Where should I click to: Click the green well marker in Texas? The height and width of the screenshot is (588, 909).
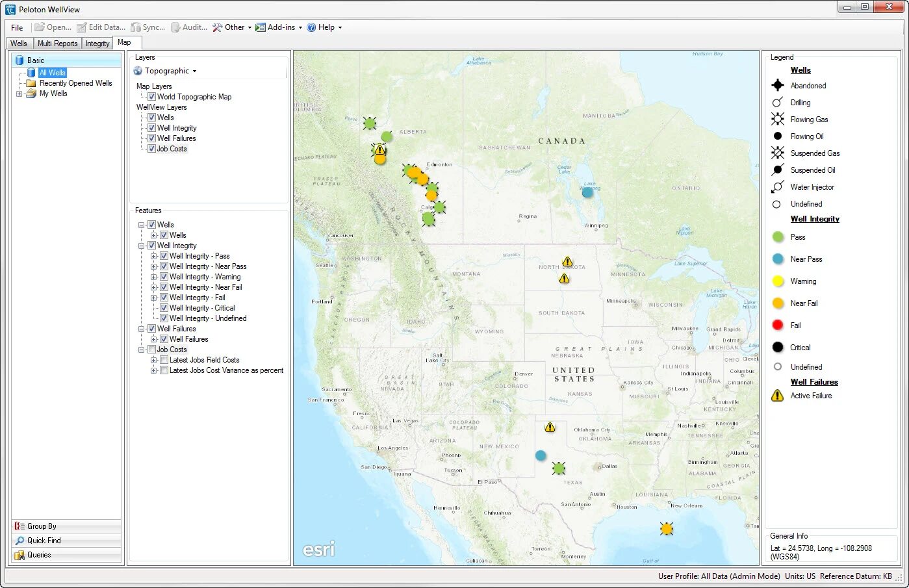click(x=559, y=468)
